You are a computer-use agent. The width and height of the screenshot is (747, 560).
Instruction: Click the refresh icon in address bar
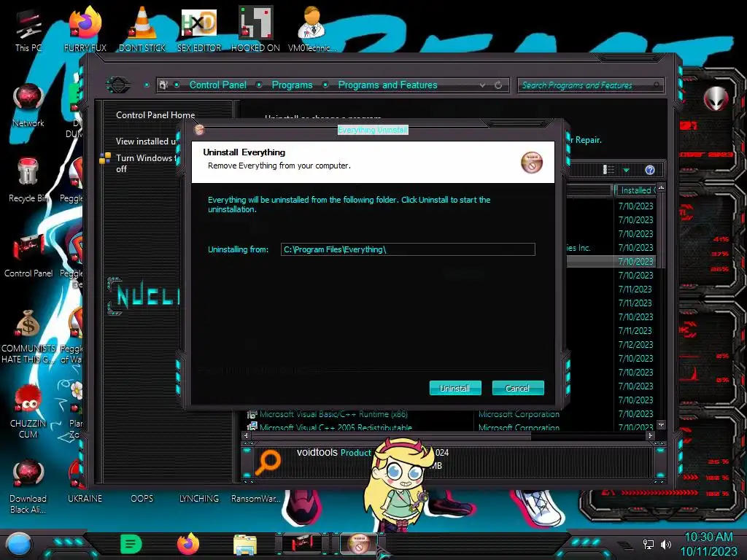coord(498,85)
